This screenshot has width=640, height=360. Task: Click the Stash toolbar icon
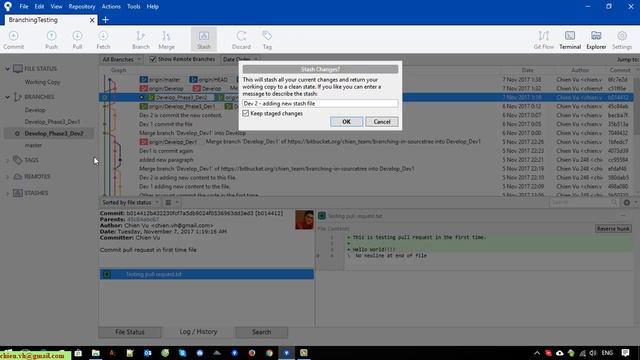point(204,40)
